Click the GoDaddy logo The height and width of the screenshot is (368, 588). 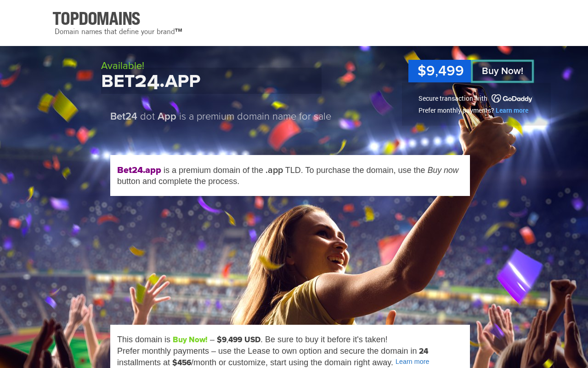tap(512, 98)
